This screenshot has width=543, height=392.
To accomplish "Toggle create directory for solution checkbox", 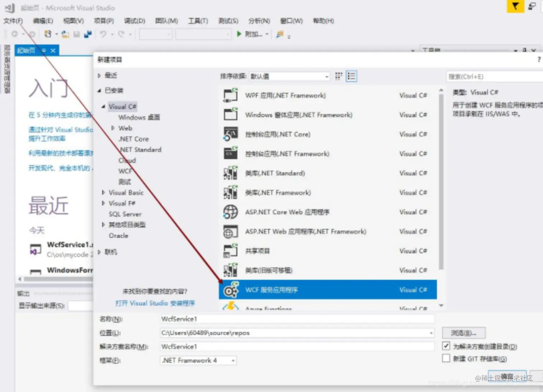I will pos(446,346).
